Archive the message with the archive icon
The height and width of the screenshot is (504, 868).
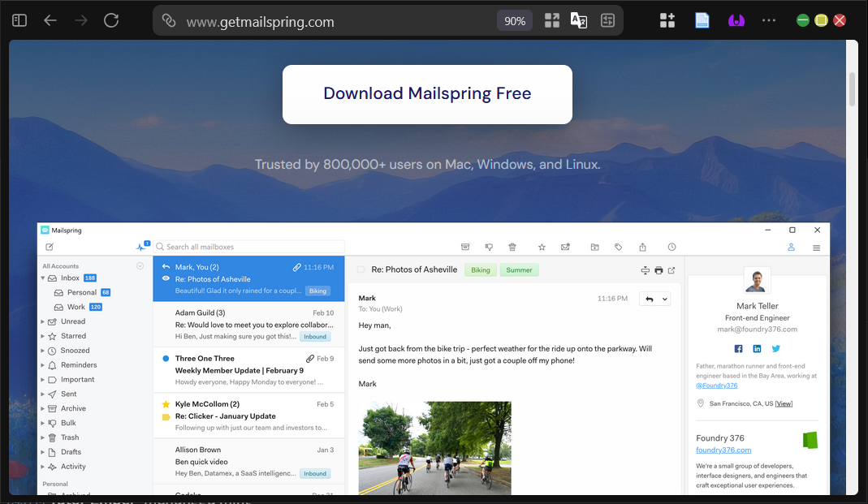click(x=465, y=247)
